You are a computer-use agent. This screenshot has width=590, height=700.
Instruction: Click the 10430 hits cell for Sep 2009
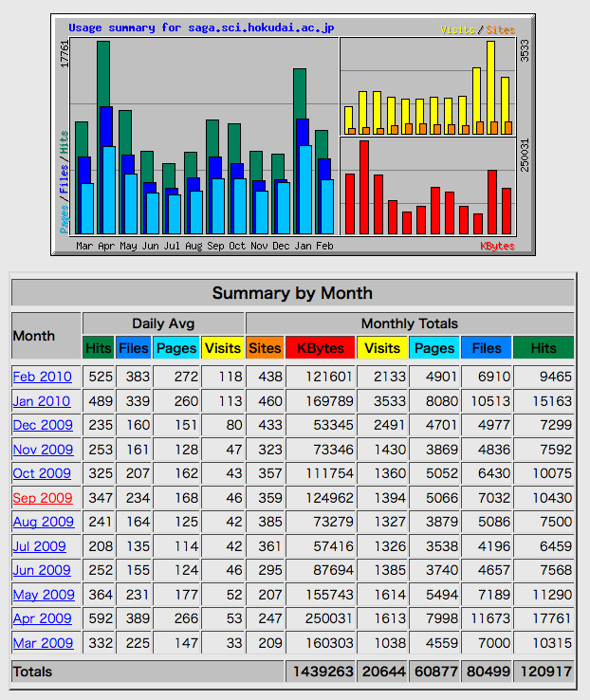pyautogui.click(x=544, y=498)
